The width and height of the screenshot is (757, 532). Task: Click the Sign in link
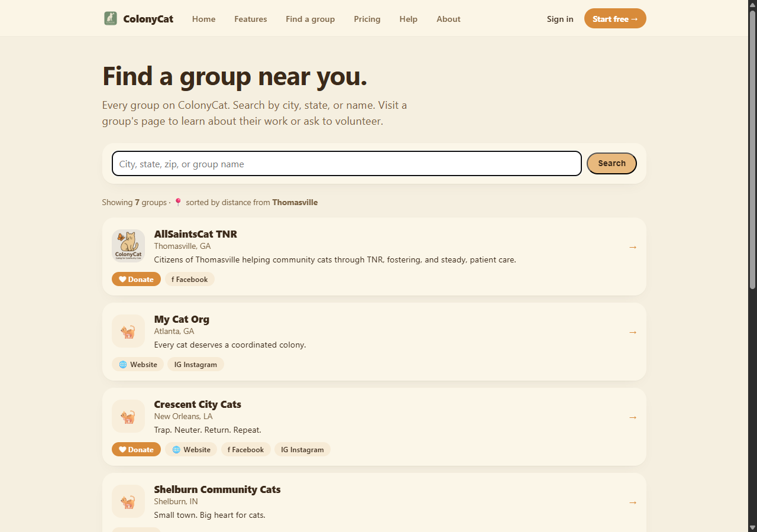(560, 19)
